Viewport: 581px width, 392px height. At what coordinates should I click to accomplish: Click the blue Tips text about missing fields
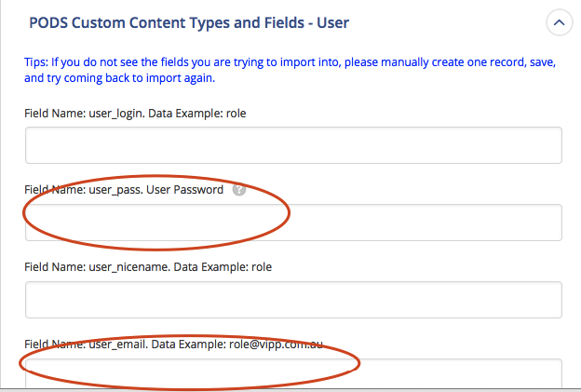(290, 70)
